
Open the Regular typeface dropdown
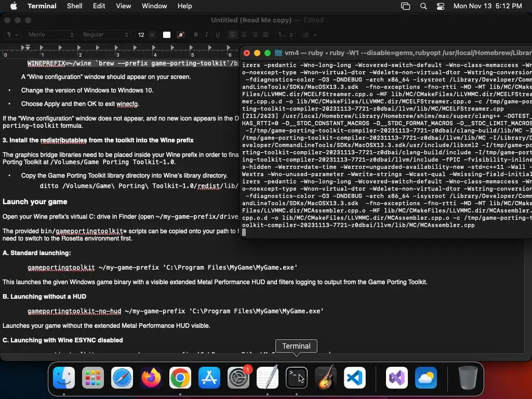pyautogui.click(x=105, y=35)
